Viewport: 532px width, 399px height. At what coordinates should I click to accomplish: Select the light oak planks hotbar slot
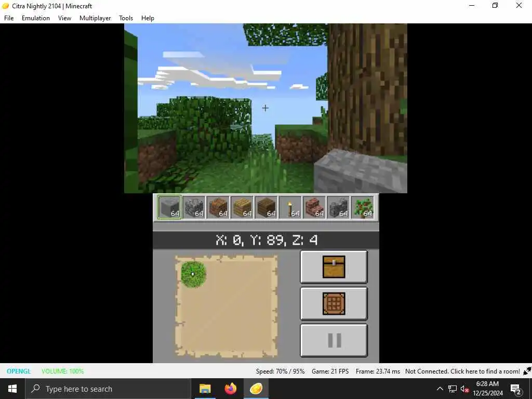(242, 207)
